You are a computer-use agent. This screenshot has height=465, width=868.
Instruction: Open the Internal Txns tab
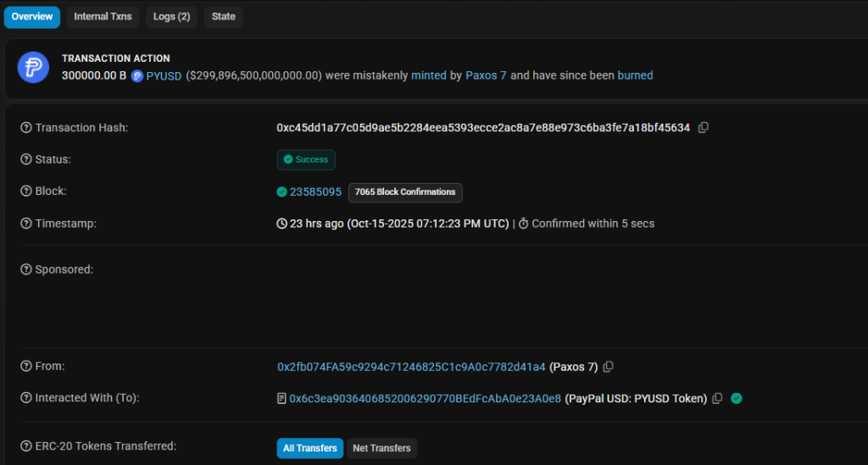103,17
